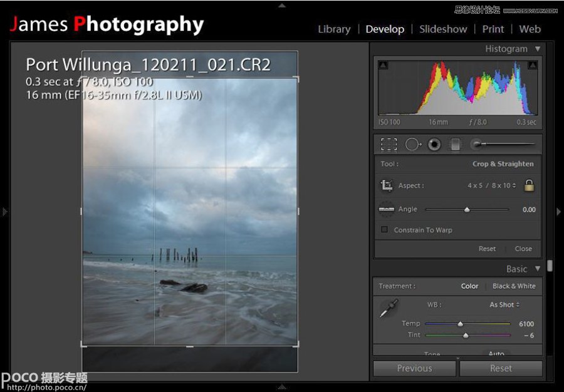Click the large Reset button at bottom

501,368
